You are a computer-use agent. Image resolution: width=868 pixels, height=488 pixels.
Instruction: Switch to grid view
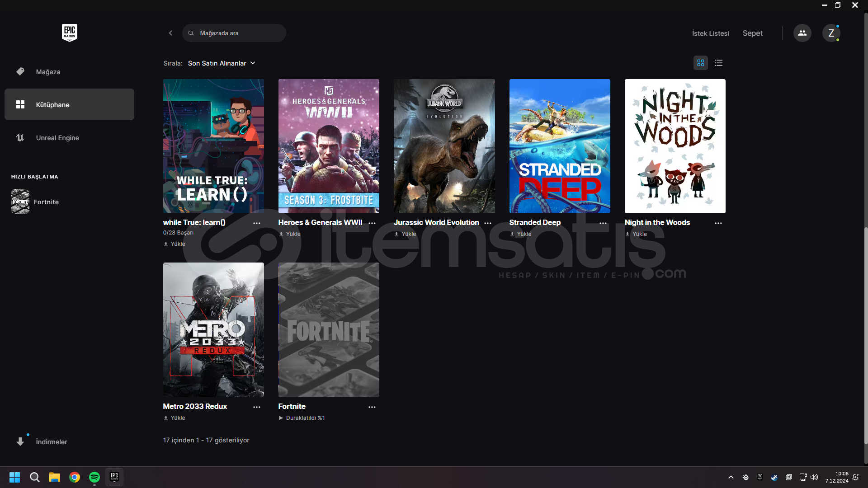701,63
